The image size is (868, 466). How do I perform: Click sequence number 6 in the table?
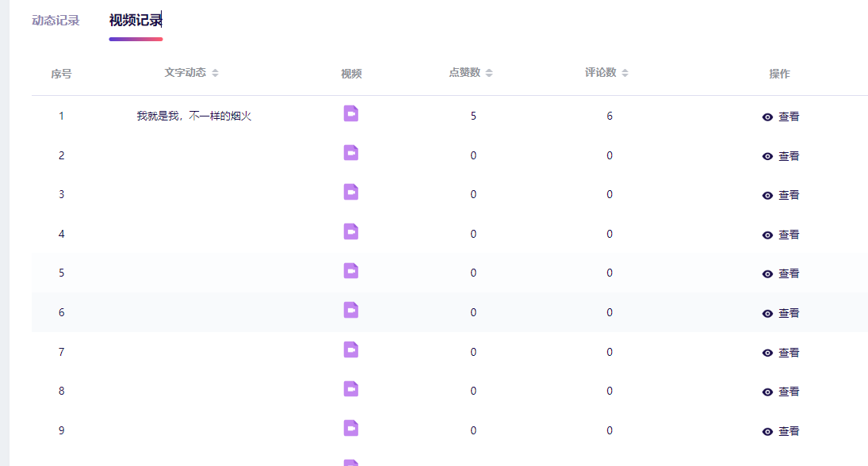click(62, 313)
